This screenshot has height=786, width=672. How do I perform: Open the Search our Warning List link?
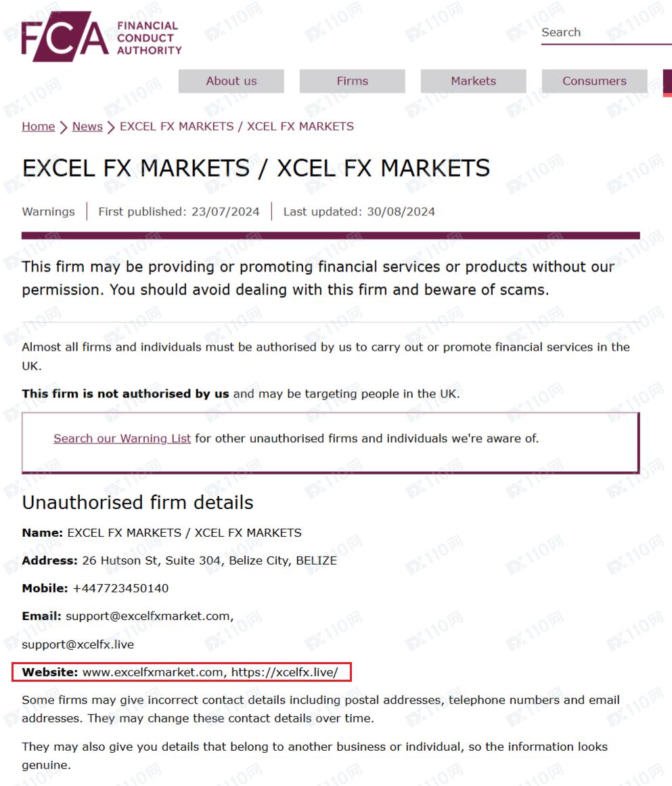click(x=122, y=439)
